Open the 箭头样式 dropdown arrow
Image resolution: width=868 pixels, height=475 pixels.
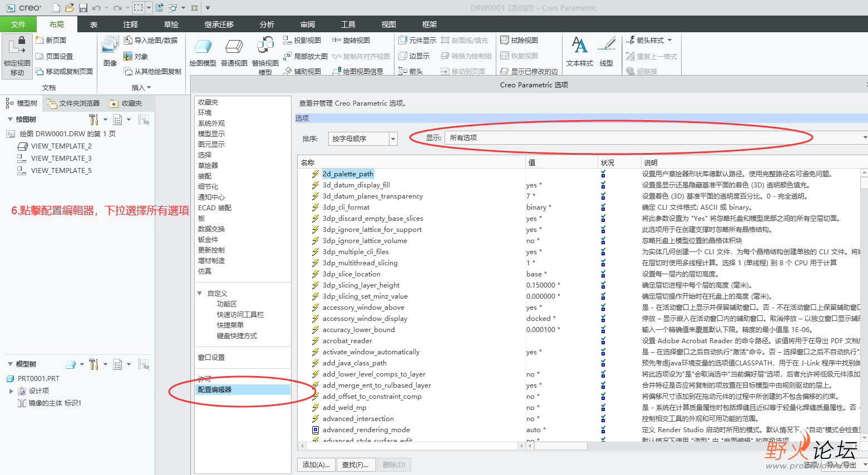pyautogui.click(x=669, y=40)
